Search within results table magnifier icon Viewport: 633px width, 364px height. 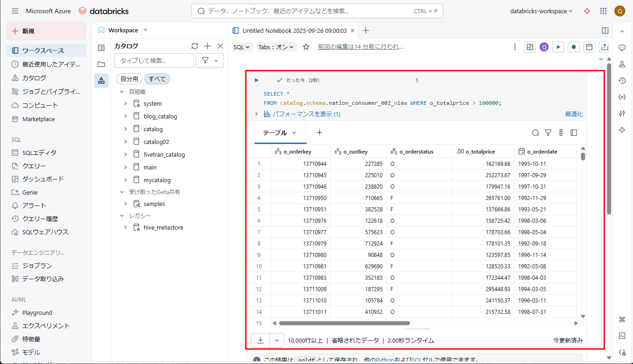click(535, 133)
